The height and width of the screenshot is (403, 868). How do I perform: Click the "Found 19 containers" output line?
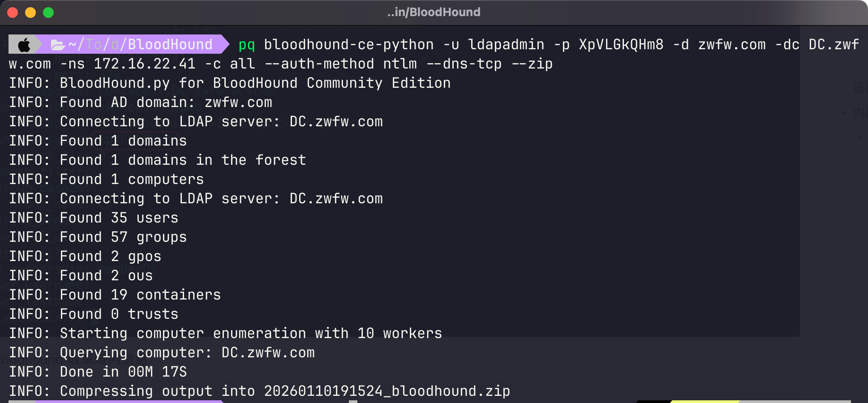[x=140, y=295]
